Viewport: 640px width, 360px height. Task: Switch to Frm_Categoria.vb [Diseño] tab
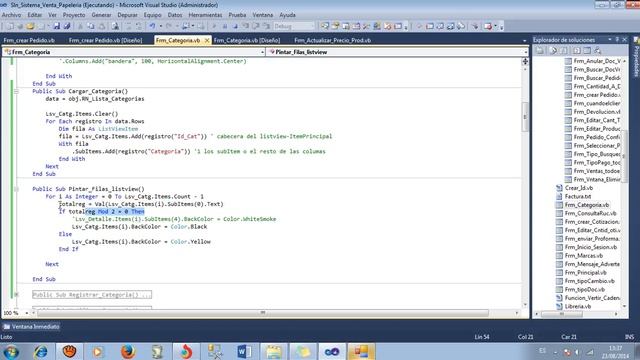pyautogui.click(x=247, y=40)
